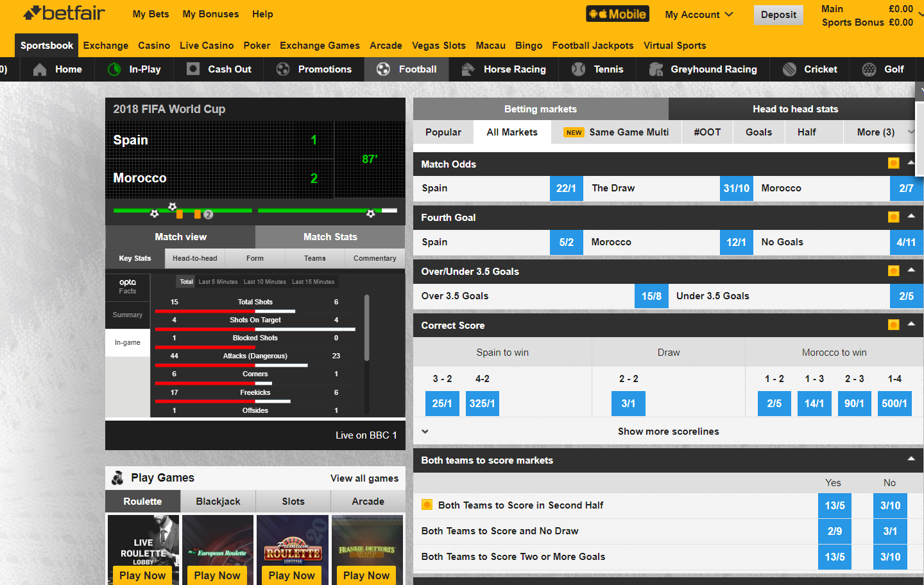The image size is (924, 585).
Task: Collapse the Over/Under 3.5 Goals market
Action: click(911, 270)
